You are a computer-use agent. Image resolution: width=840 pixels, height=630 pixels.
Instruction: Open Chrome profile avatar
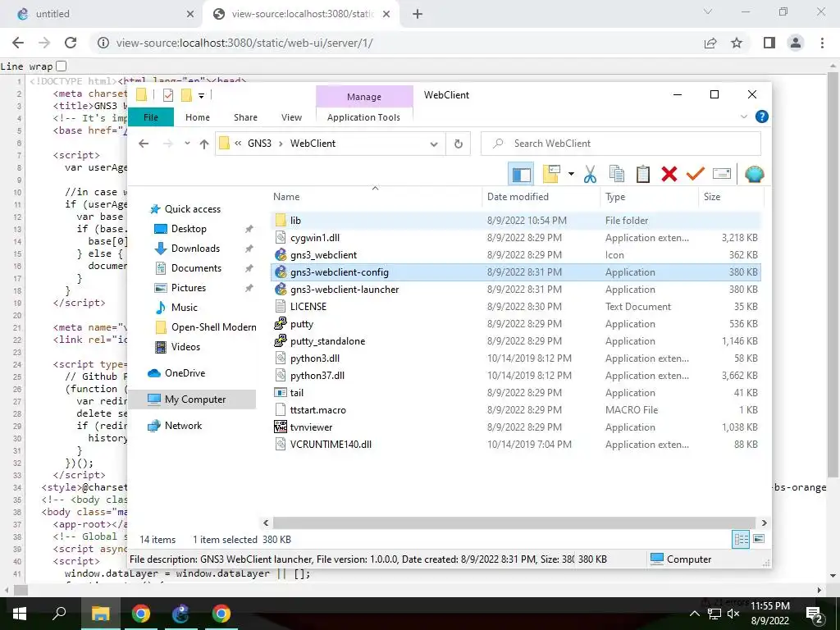click(796, 43)
